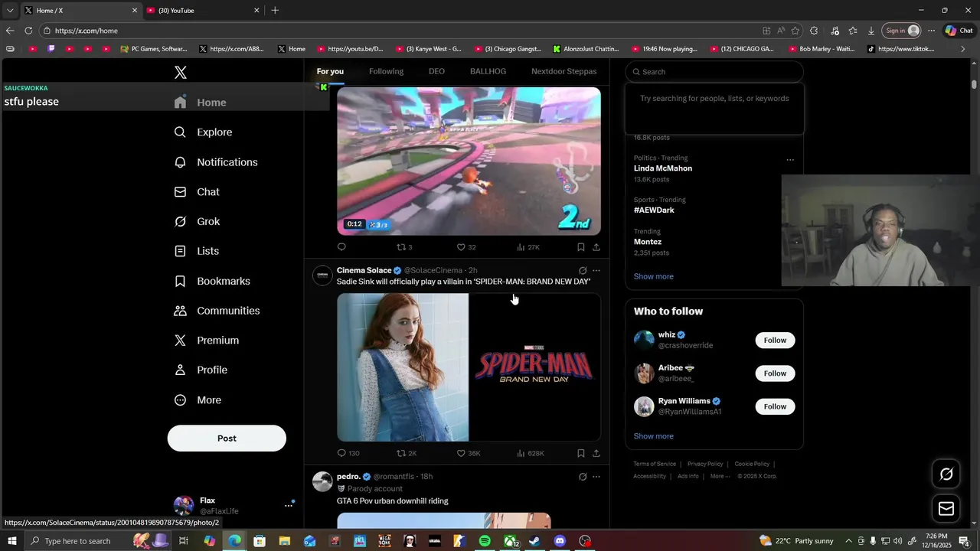This screenshot has width=980, height=551.
Task: Switch to the YouTube browser tab
Action: coord(204,10)
